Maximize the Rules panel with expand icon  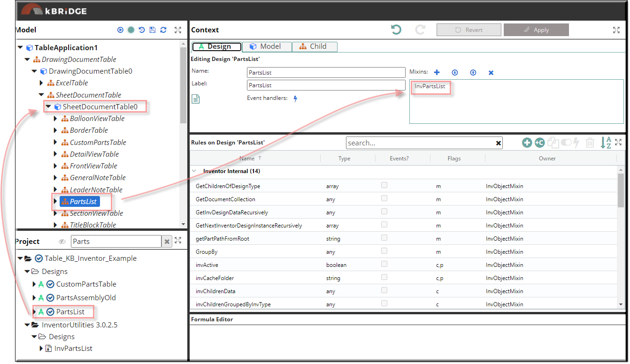618,142
